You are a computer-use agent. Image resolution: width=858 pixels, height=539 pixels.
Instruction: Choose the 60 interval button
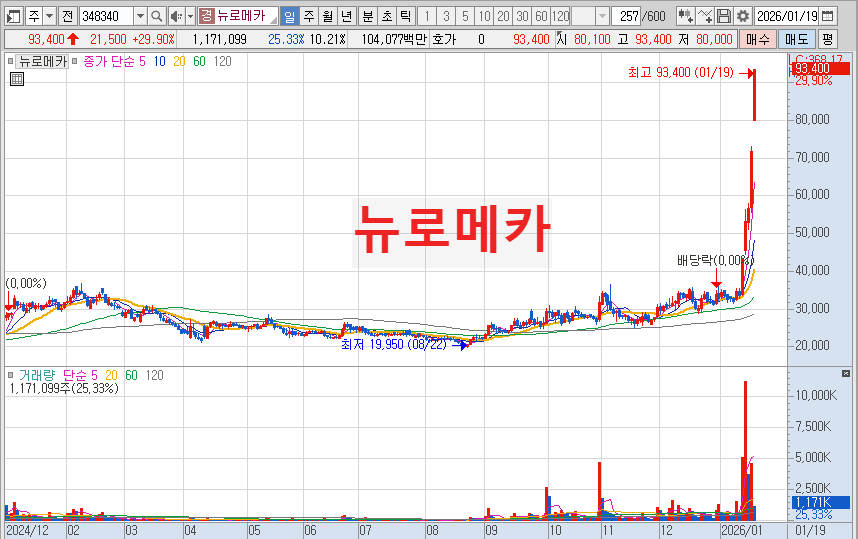pyautogui.click(x=541, y=16)
